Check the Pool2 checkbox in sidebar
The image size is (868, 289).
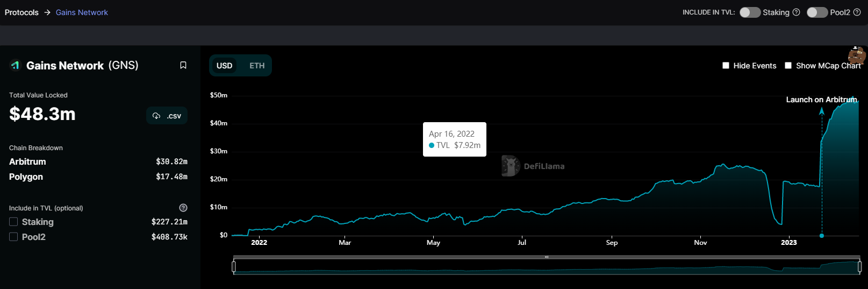[x=13, y=237]
